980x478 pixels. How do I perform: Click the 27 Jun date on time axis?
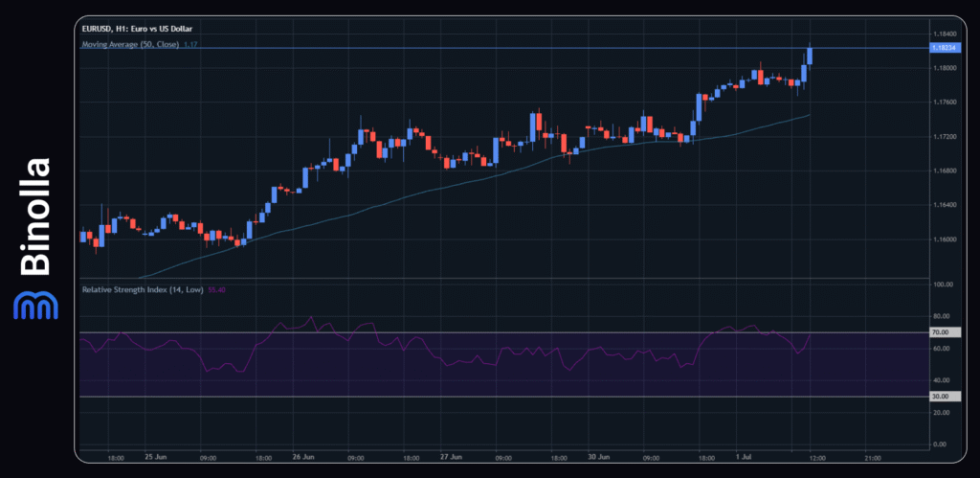452,457
